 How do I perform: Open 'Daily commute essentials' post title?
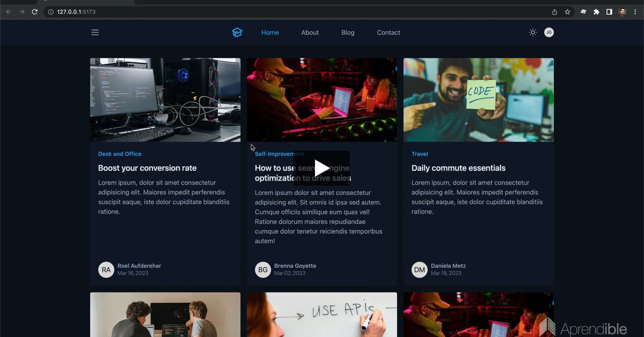pos(458,168)
